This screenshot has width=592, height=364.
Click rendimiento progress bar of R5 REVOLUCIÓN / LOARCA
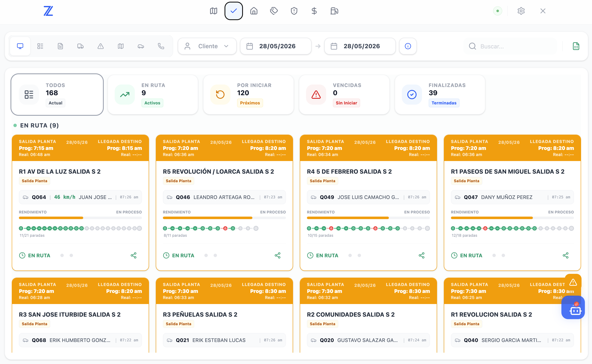(x=224, y=218)
